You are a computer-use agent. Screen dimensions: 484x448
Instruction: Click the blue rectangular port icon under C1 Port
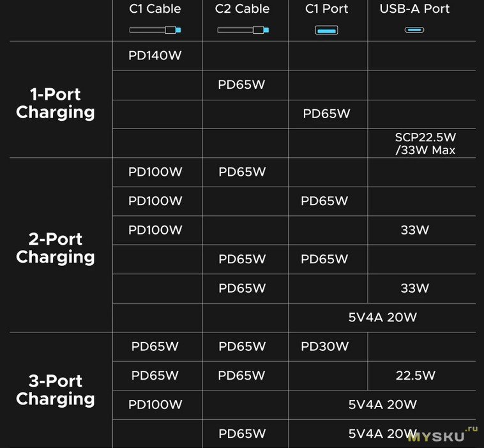(326, 30)
